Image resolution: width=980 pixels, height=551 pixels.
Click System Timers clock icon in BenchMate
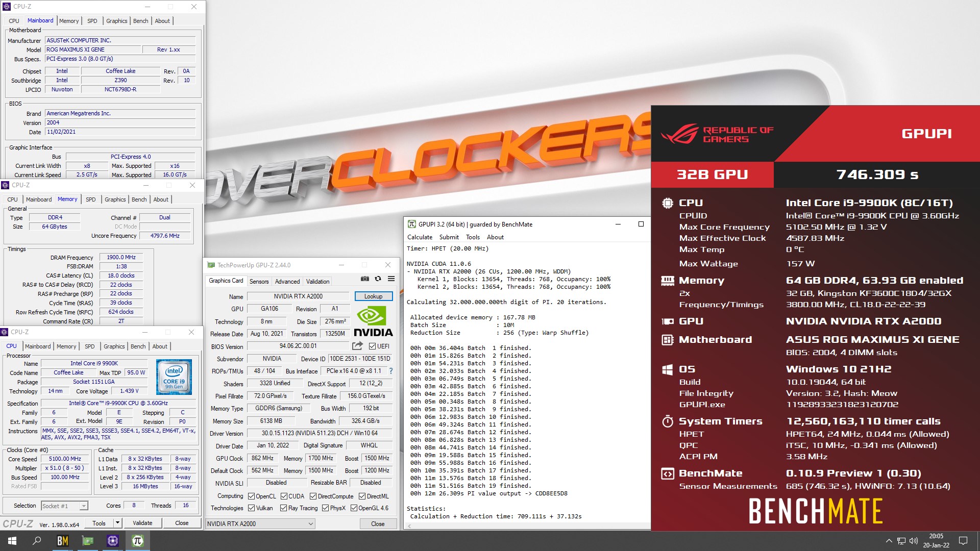(x=668, y=421)
